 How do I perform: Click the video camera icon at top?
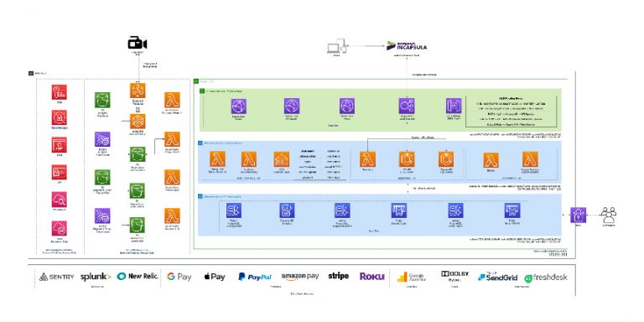coord(138,43)
